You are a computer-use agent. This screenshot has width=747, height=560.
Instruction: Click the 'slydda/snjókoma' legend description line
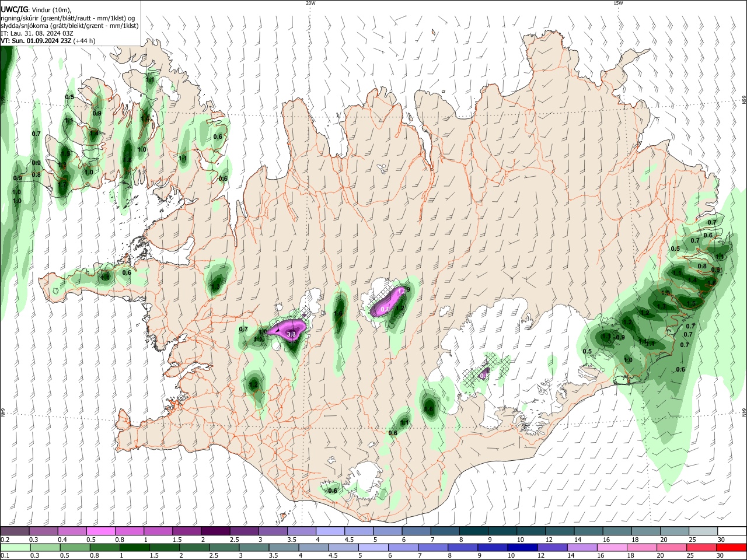tap(69, 26)
